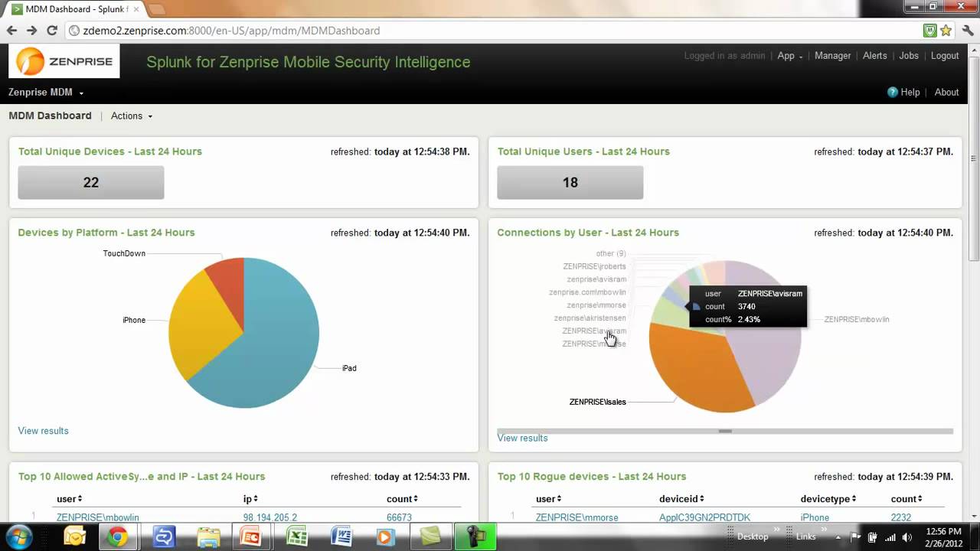This screenshot has height=551, width=980.
Task: Open Windows Explorer folder on taskbar
Action: [x=208, y=536]
